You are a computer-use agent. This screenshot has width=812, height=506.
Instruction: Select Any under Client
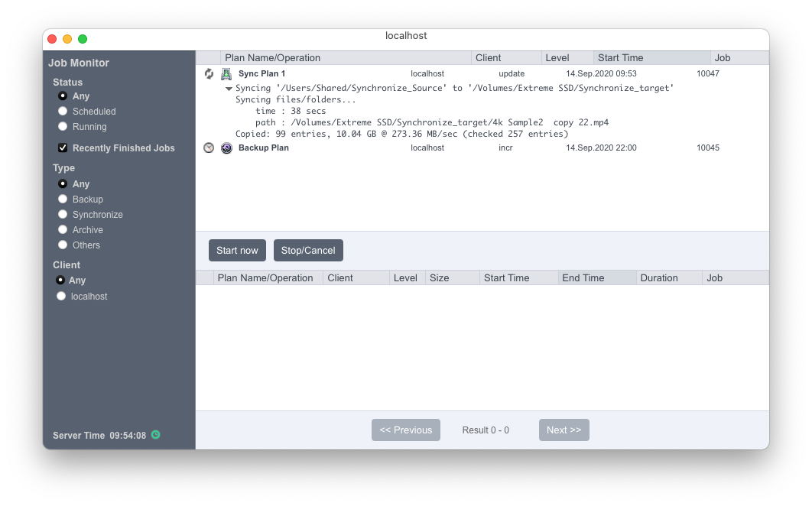(x=60, y=281)
